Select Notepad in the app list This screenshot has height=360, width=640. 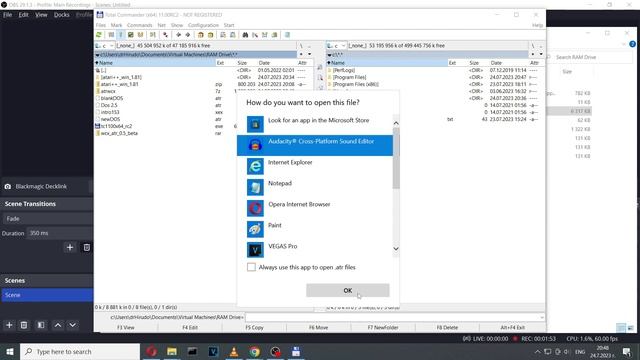pos(315,187)
